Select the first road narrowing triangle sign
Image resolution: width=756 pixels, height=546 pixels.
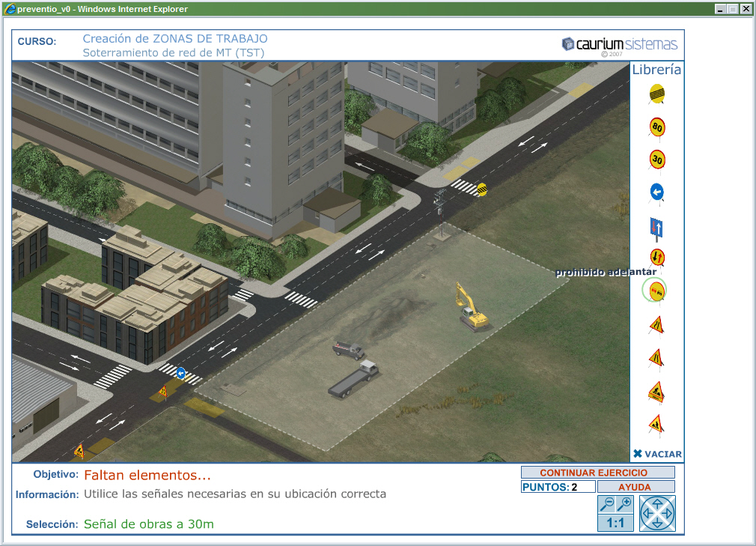[656, 324]
